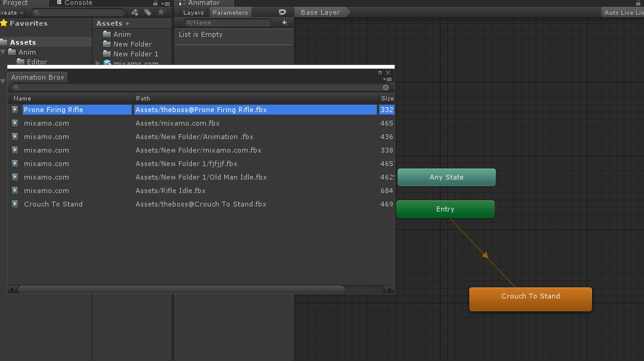
Task: Select the Assets/Rifle Idle.fbx path
Action: tap(170, 191)
